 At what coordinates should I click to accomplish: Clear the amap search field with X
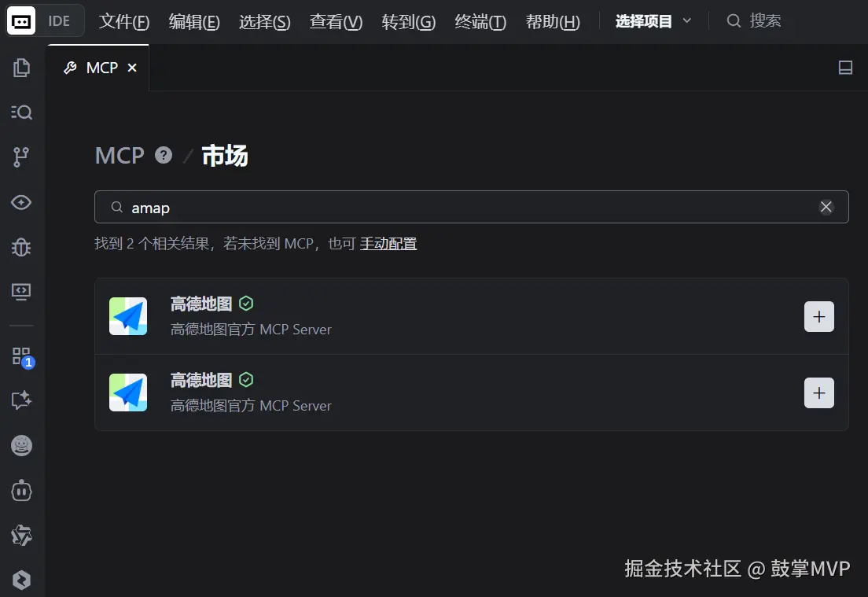click(x=826, y=207)
